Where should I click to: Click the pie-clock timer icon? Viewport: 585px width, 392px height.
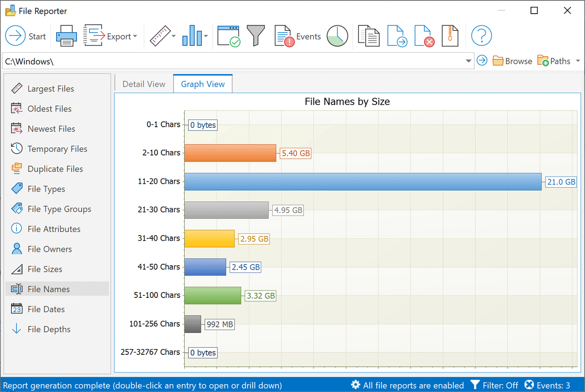click(337, 36)
